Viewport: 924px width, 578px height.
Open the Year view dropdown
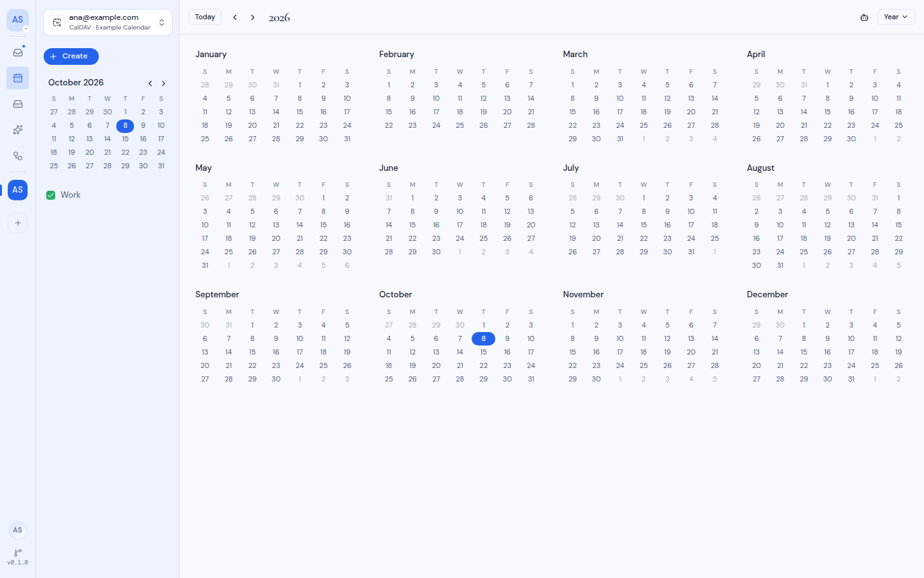click(896, 17)
